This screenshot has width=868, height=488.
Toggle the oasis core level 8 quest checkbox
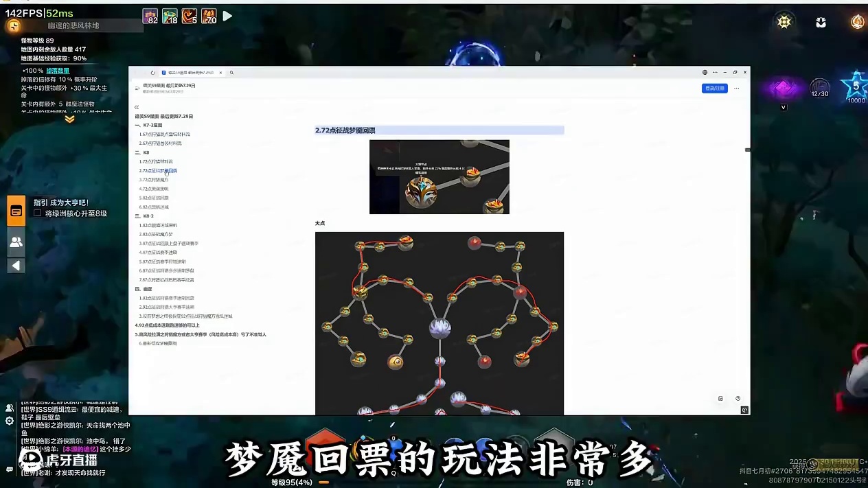[x=38, y=213]
